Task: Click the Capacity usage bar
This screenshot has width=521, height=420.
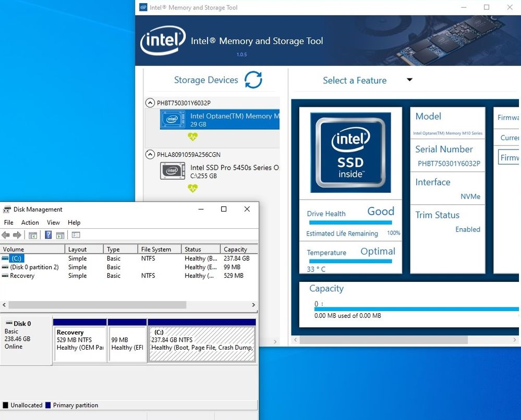Action: [x=416, y=309]
